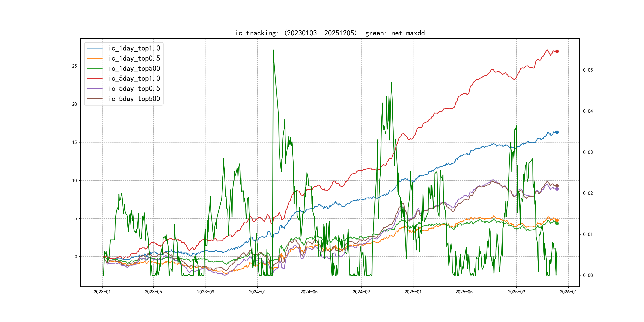Click the orange endpoint dot of ic_1day_top0.5
The image size is (644, 322).
(557, 220)
